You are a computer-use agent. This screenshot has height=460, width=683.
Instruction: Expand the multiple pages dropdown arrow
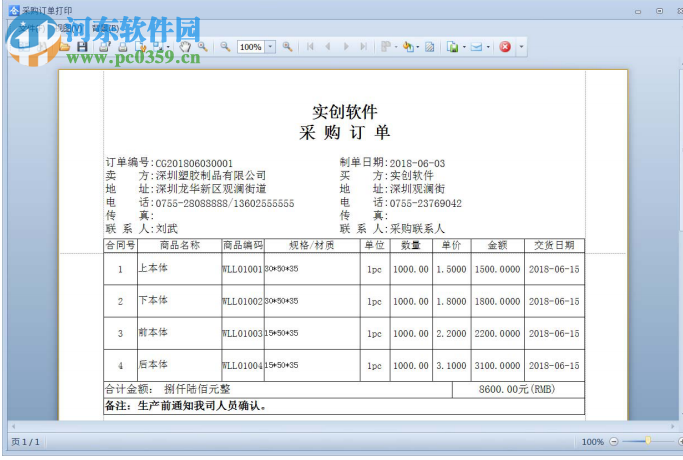[396, 47]
